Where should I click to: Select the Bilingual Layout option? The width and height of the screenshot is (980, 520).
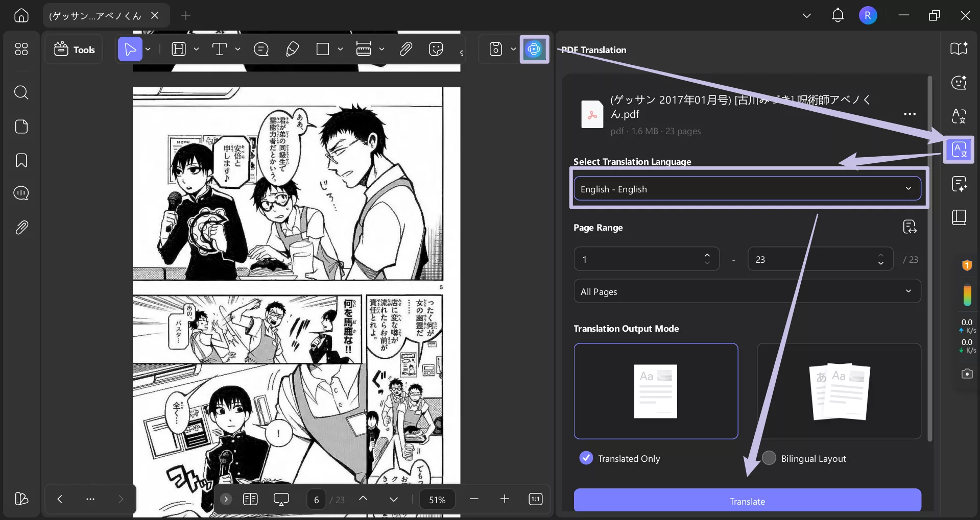point(769,458)
